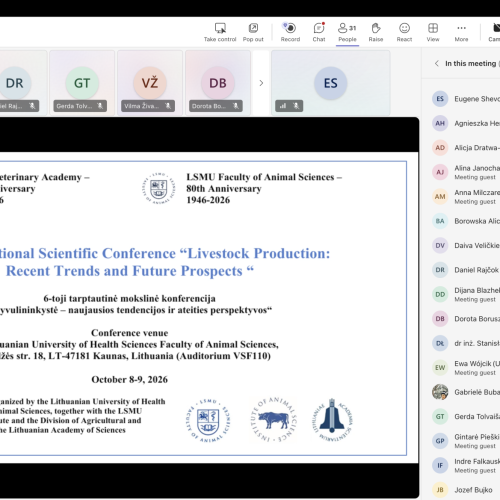Image resolution: width=500 pixels, height=500 pixels.
Task: Click AJ avatar beside Alina Janocha
Action: click(440, 172)
